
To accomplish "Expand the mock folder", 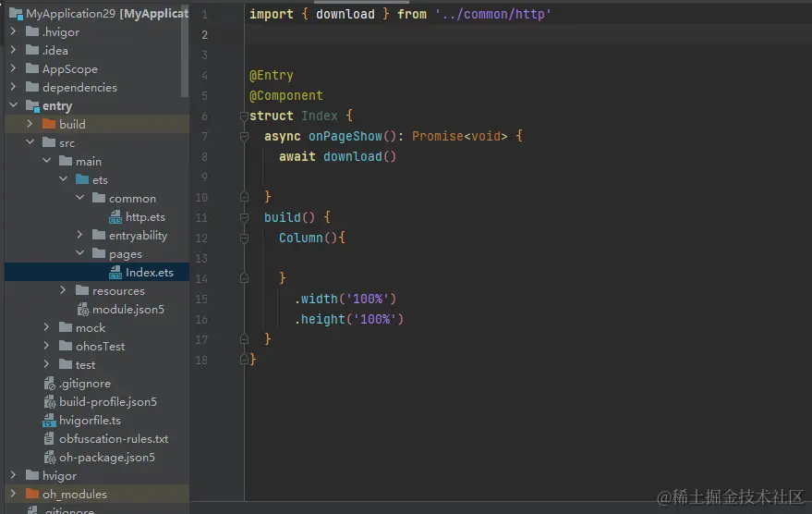I will pyautogui.click(x=46, y=327).
